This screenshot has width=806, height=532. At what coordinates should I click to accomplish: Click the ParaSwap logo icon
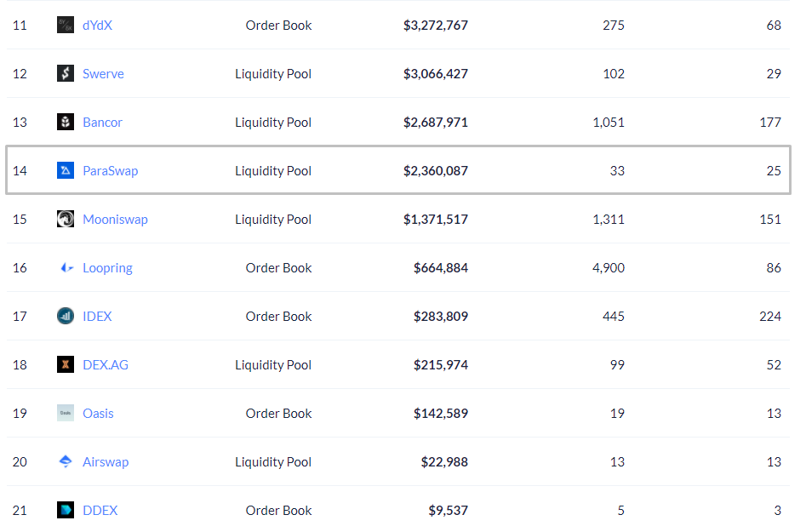[66, 171]
